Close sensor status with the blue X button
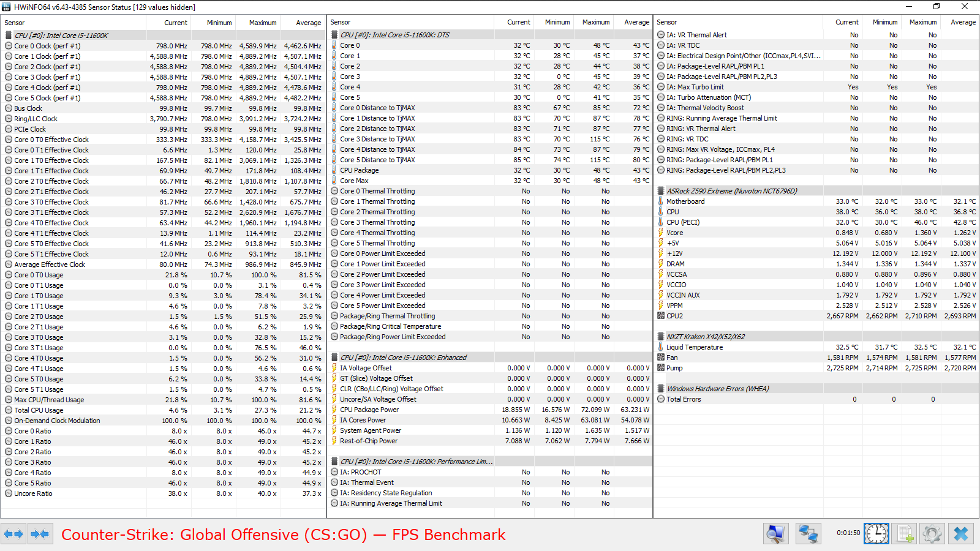 [961, 534]
